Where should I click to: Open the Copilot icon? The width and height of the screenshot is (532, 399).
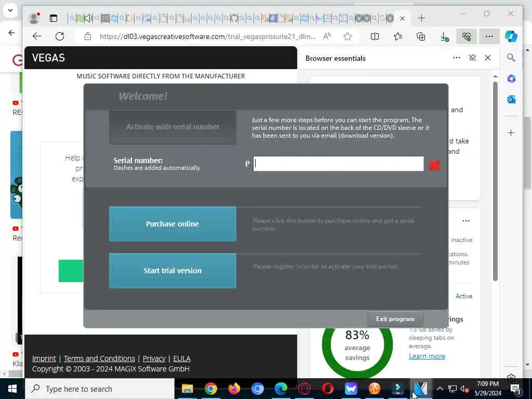coord(511,36)
